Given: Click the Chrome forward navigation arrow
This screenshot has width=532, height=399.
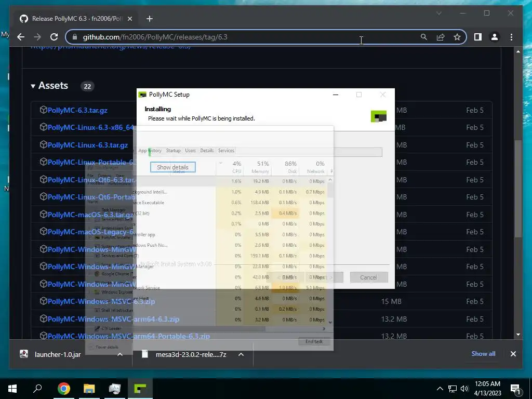Looking at the screenshot, I should pyautogui.click(x=37, y=37).
